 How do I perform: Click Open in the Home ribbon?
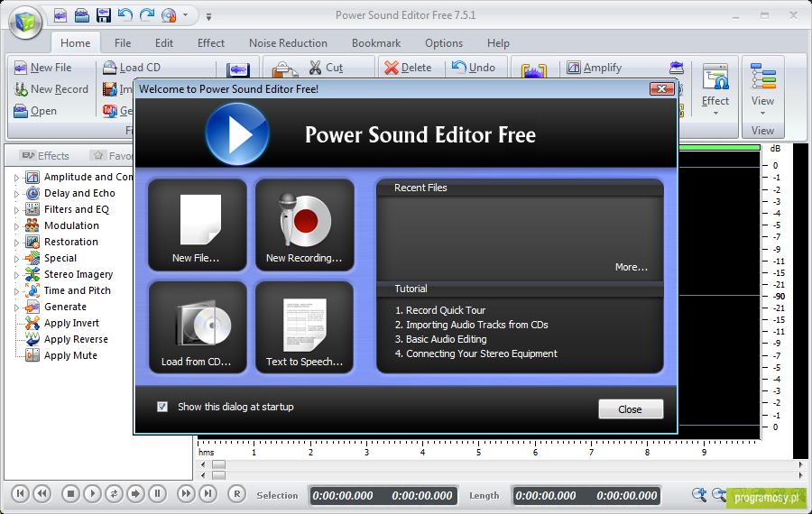click(x=35, y=111)
